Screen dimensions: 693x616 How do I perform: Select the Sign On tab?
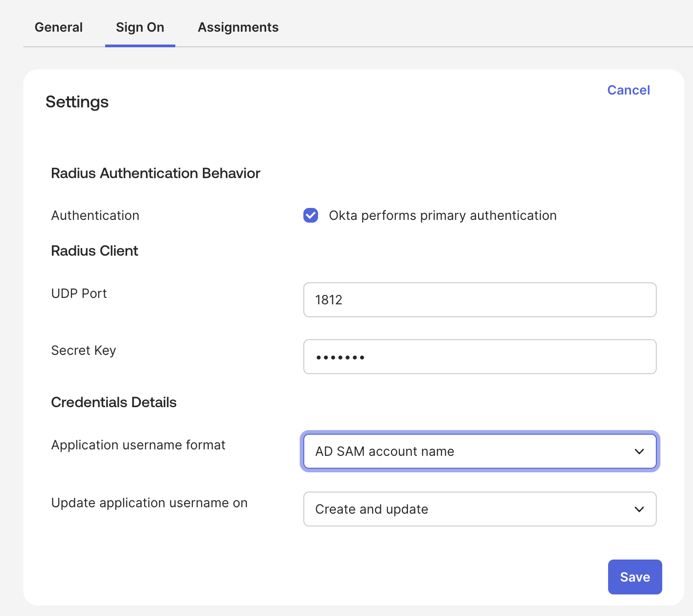click(140, 28)
